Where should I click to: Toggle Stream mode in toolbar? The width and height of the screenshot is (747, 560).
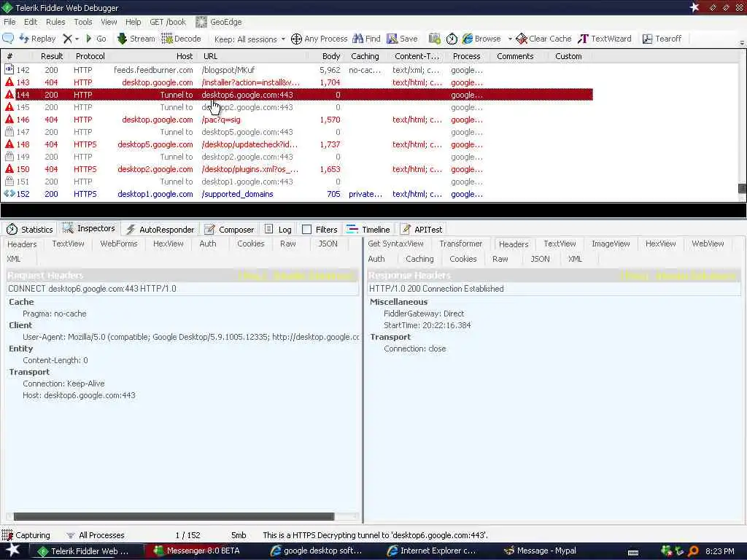click(x=136, y=39)
